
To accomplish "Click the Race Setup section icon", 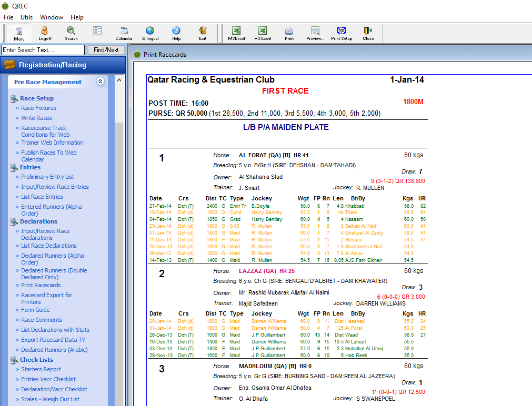I will click(x=14, y=99).
